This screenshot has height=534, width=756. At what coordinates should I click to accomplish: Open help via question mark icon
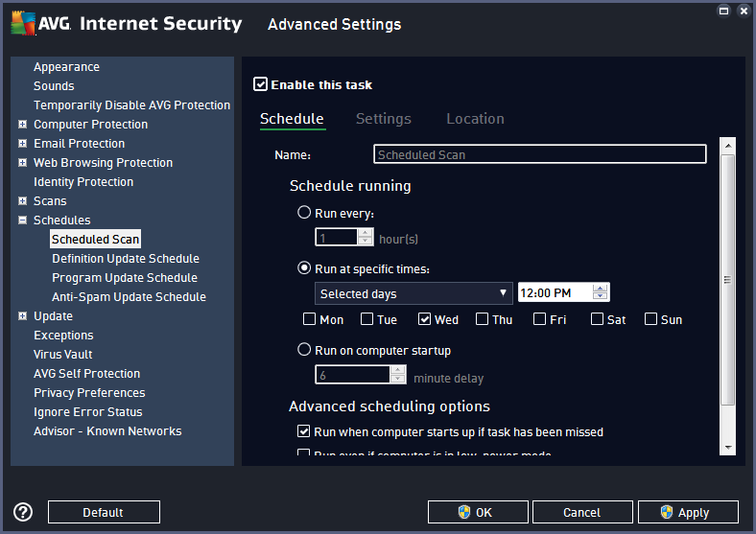coord(23,512)
